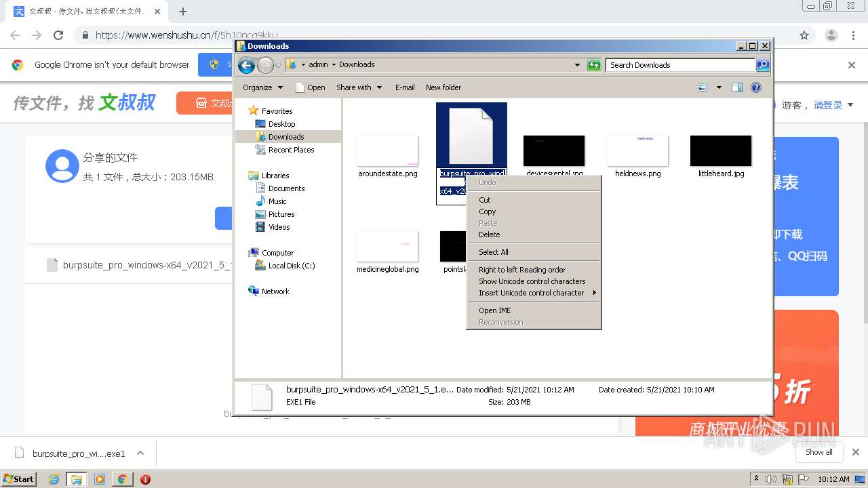Switch to Chrome in the taskbar
Screen dimensions: 868x488
point(122,479)
